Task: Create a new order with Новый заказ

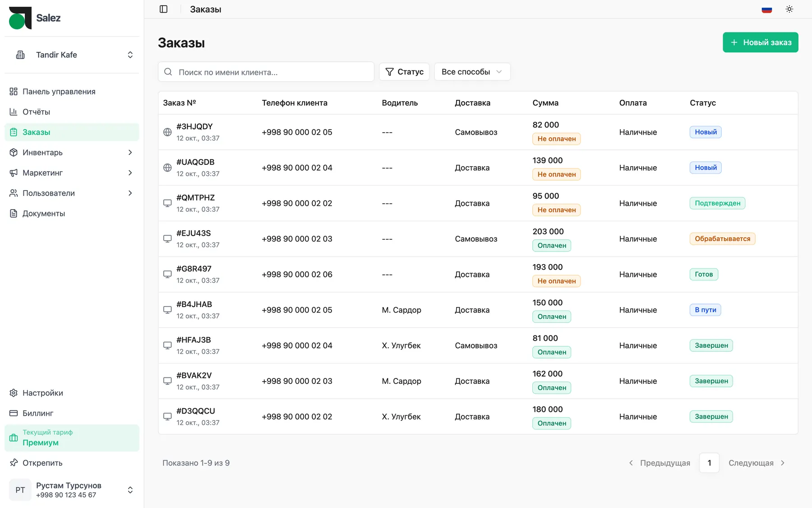Action: point(761,42)
